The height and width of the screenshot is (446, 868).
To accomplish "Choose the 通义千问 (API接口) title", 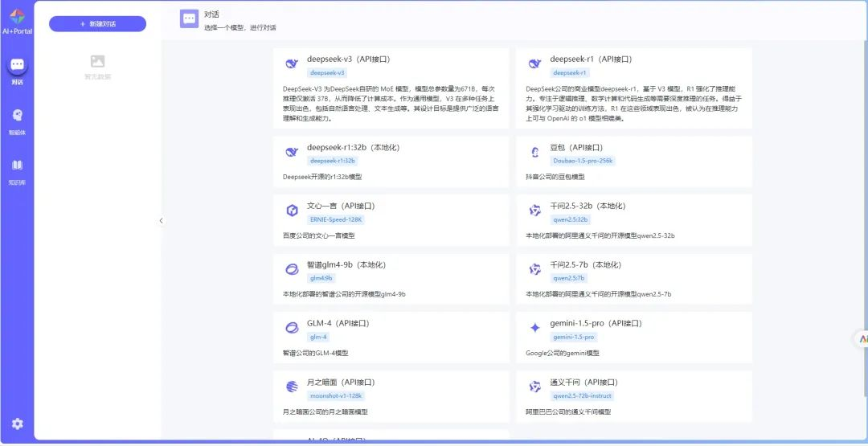I will 584,382.
